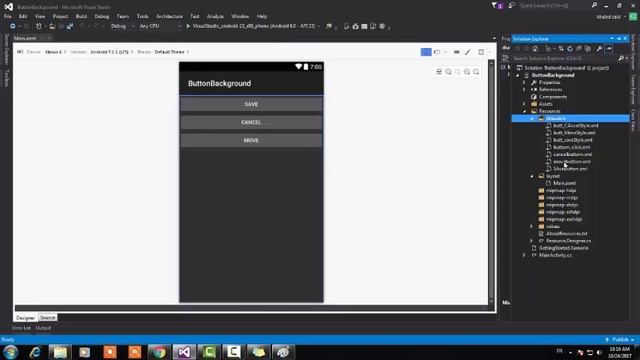
Task: Click the CANCEL button in the phone preview
Action: 251,122
